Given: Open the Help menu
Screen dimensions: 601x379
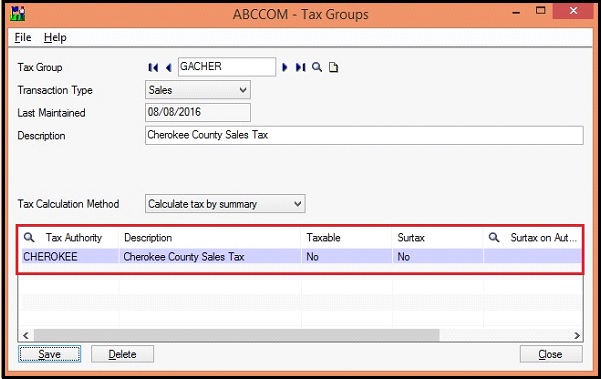Looking at the screenshot, I should 55,38.
